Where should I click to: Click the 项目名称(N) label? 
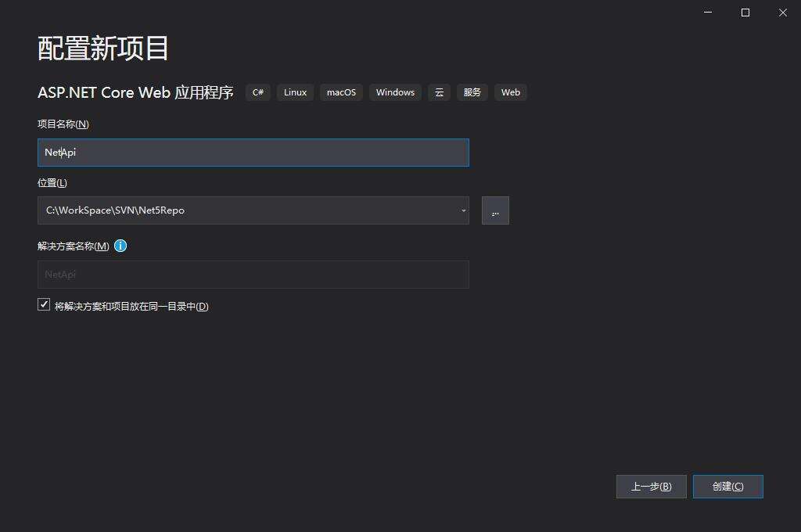pyautogui.click(x=63, y=124)
